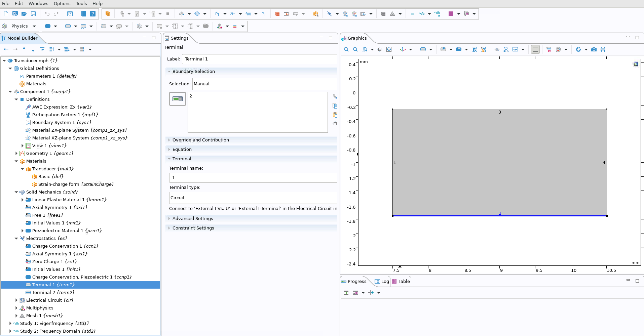The height and width of the screenshot is (336, 644).
Task: Click Zoom In in Graphics toolbar
Action: coord(346,49)
